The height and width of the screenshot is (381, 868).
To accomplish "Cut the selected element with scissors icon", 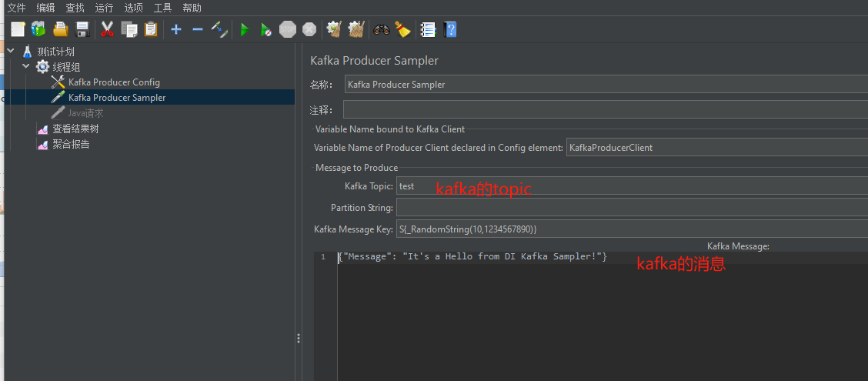I will point(108,29).
